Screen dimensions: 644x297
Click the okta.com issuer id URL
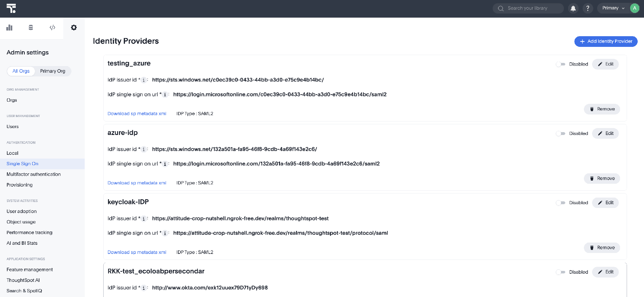[210, 288]
